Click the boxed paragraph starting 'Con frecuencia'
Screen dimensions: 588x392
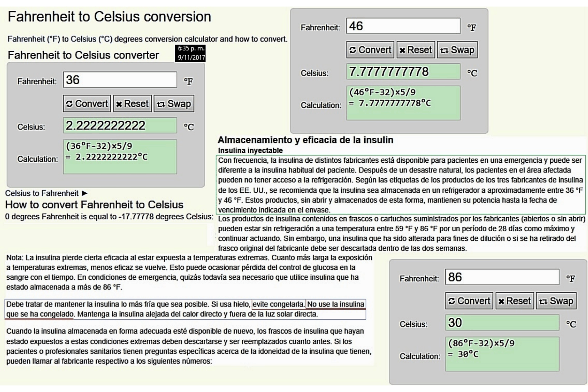pos(401,185)
